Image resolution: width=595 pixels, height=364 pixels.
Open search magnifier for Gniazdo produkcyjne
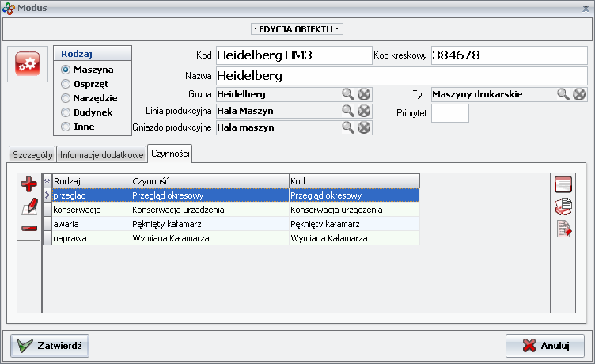348,127
